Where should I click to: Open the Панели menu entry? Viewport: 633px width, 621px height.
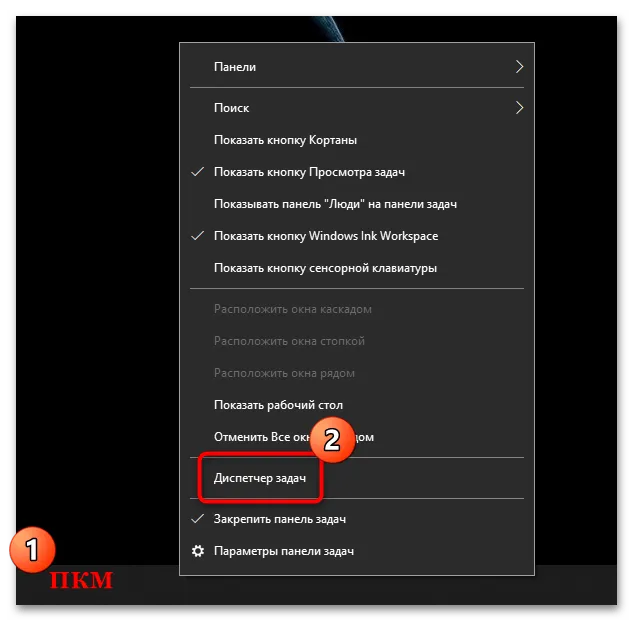pyautogui.click(x=235, y=67)
